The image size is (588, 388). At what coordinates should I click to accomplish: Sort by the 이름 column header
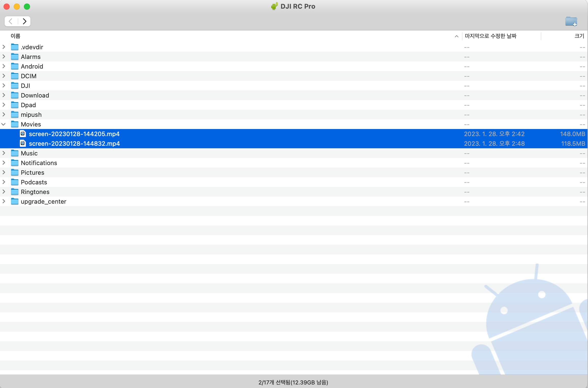(16, 36)
